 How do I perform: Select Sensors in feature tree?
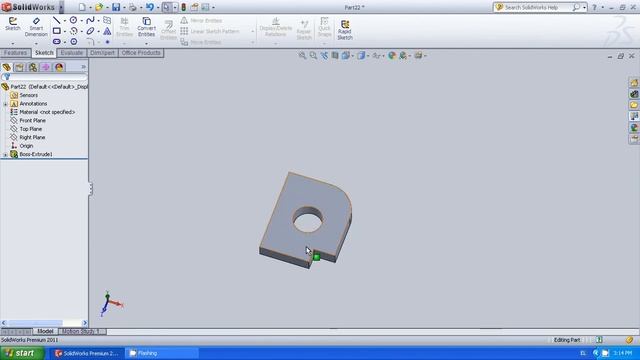[29, 95]
